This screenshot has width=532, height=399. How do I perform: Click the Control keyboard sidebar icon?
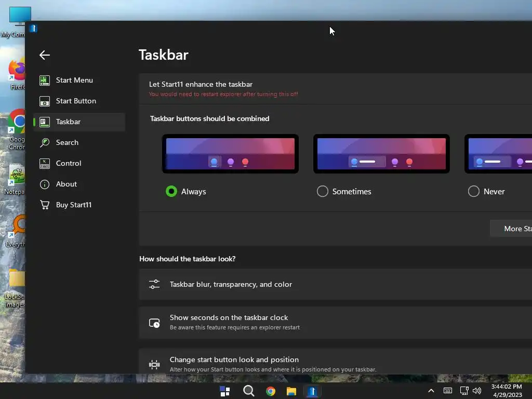(45, 164)
